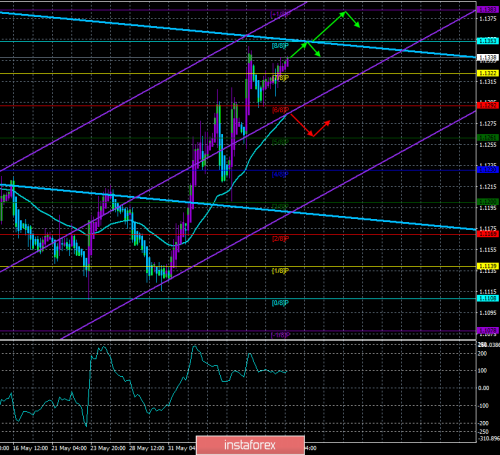Click the 1.1275 price axis label
500x455 pixels.
[488, 124]
